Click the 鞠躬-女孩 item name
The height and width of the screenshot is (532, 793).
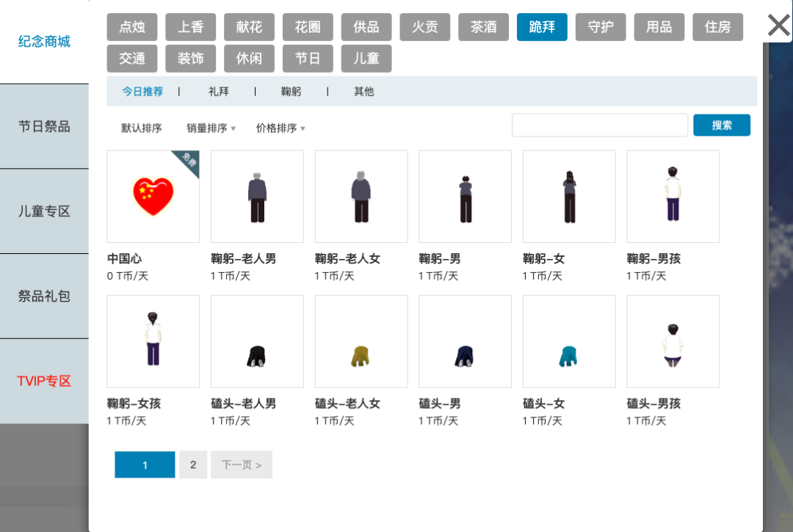tap(134, 404)
